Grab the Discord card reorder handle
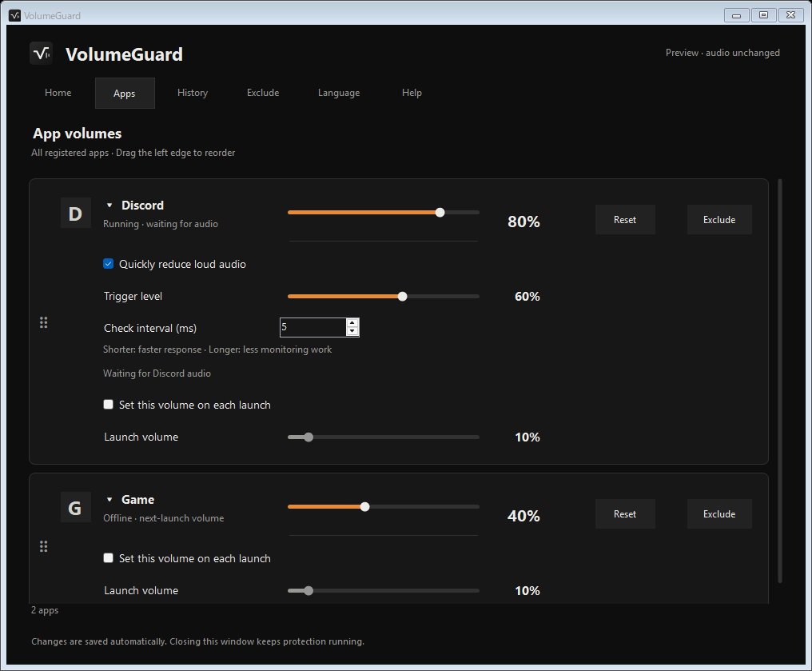 click(x=43, y=322)
